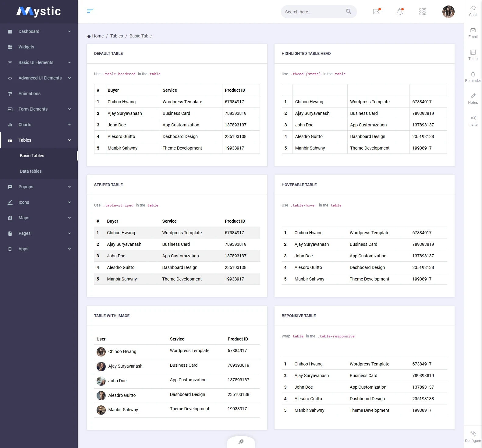Open the mail envelope notifications icon
The height and width of the screenshot is (448, 482).
click(x=377, y=12)
